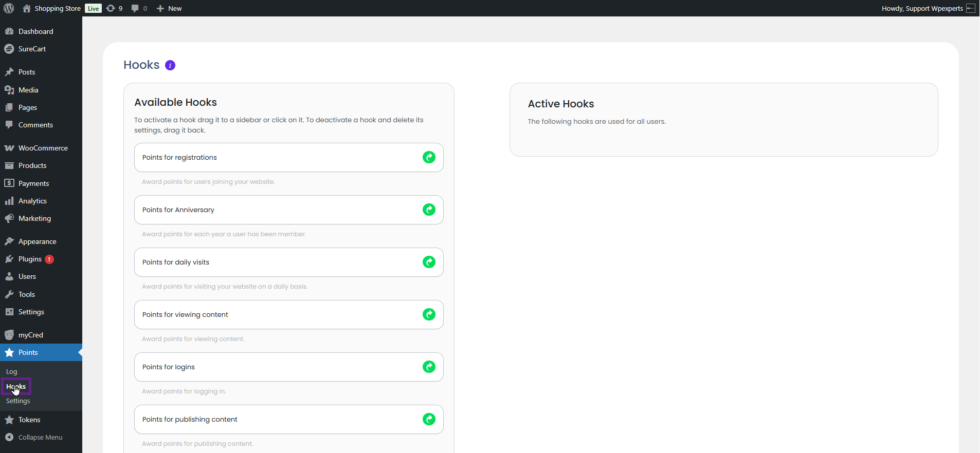The height and width of the screenshot is (453, 980).
Task: Open the Plugins menu
Action: point(30,259)
